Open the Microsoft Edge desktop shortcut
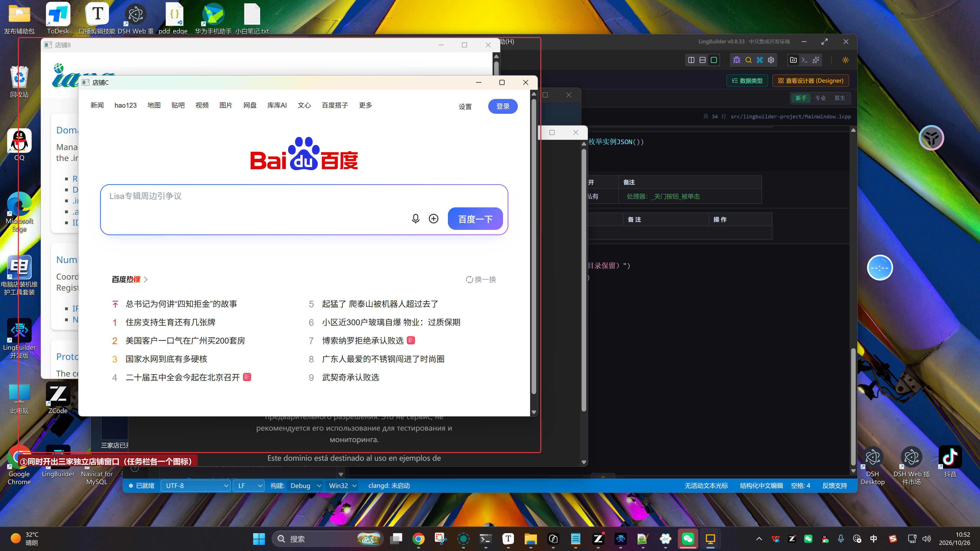The image size is (980, 551). (19, 211)
